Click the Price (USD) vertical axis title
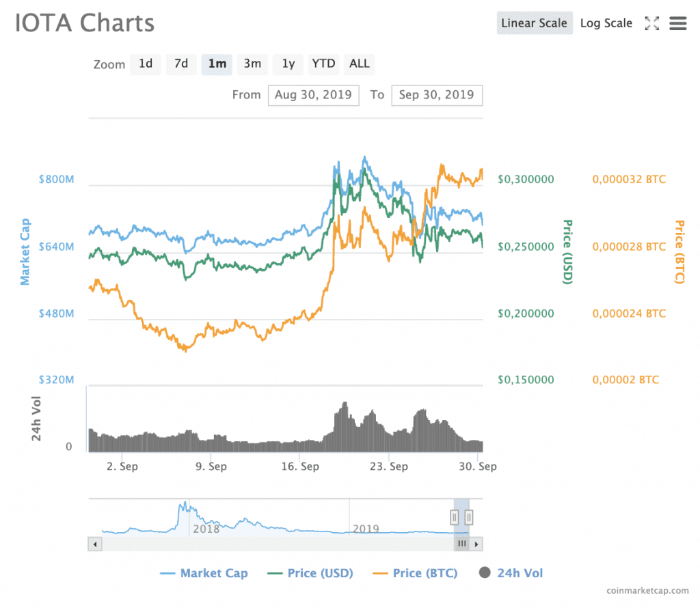700x608 pixels. click(x=567, y=251)
